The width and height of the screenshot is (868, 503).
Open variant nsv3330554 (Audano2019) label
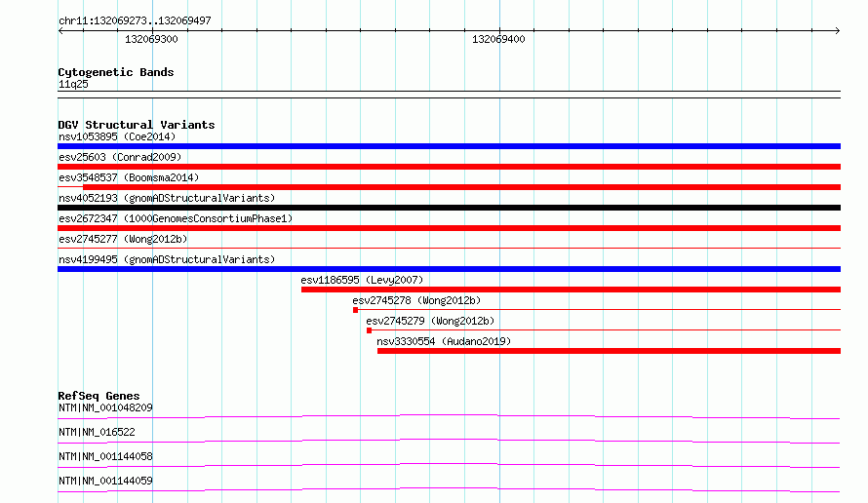[x=444, y=341]
